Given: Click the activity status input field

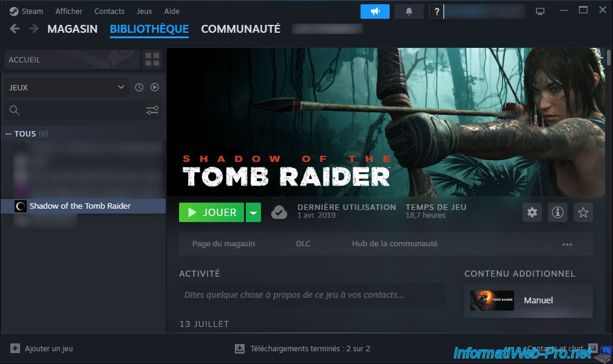Looking at the screenshot, I should pyautogui.click(x=311, y=295).
